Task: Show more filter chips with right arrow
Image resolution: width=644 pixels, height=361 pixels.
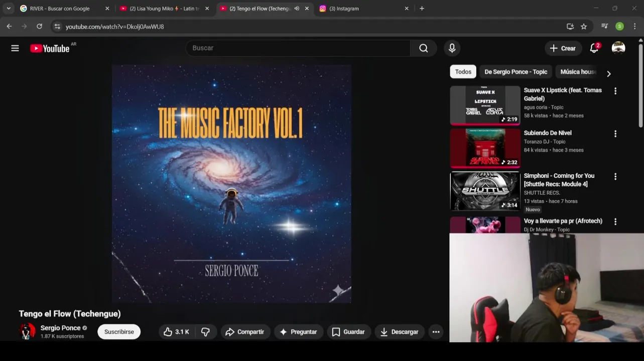Action: coord(608,74)
